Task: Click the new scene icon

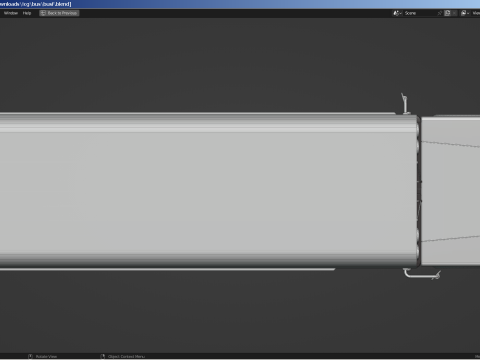Action: (x=447, y=13)
